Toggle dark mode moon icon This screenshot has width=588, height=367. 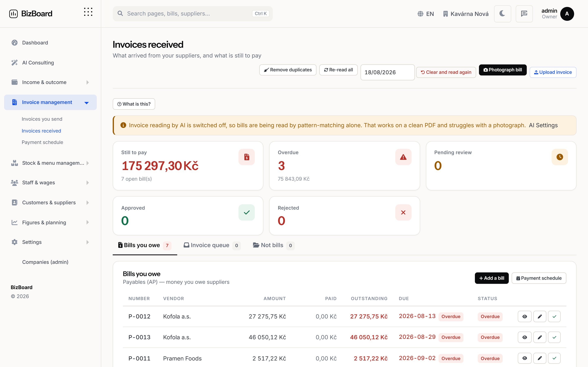point(502,14)
